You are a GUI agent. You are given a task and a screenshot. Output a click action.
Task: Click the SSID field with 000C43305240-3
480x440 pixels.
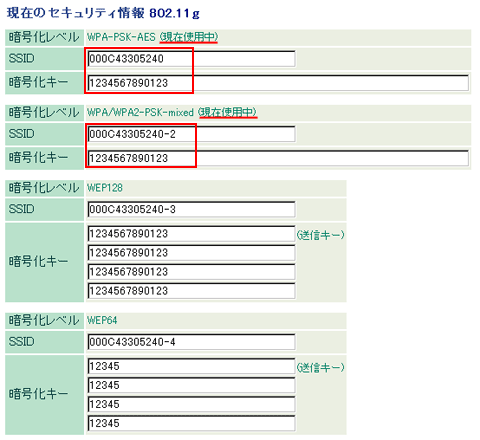pyautogui.click(x=191, y=210)
